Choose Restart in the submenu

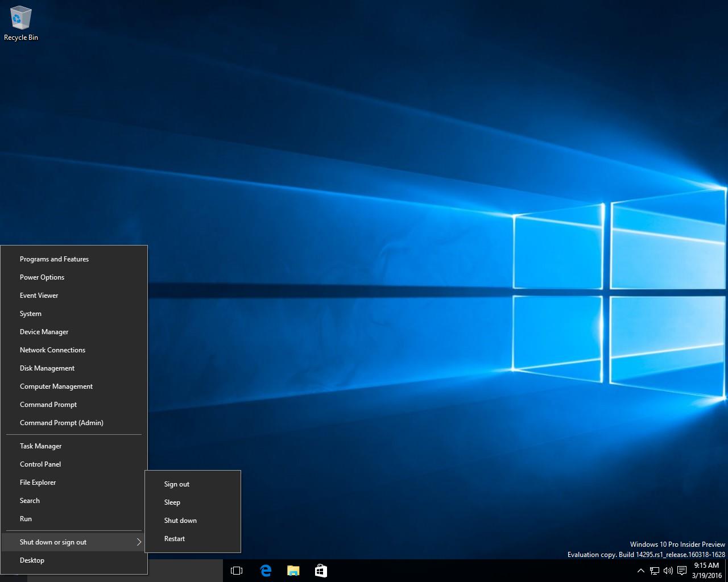pyautogui.click(x=193, y=539)
